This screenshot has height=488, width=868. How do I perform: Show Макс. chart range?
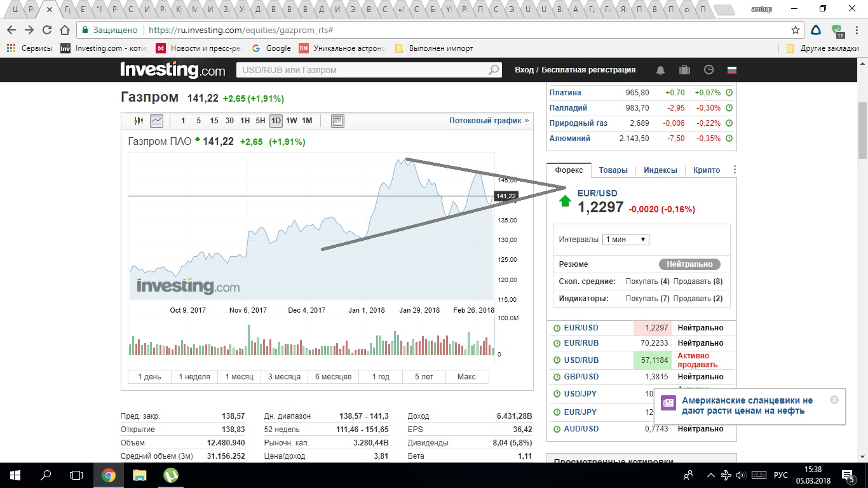pos(467,377)
